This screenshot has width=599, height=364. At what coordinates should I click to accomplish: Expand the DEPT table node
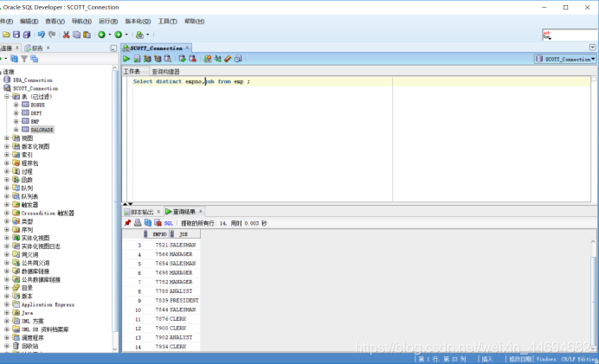[x=16, y=113]
